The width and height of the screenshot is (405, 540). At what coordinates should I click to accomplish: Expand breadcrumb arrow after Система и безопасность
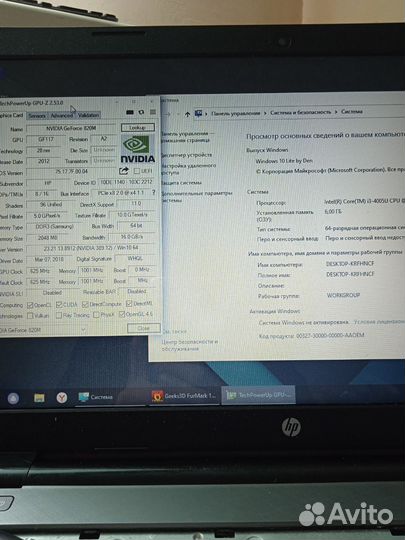[336, 112]
